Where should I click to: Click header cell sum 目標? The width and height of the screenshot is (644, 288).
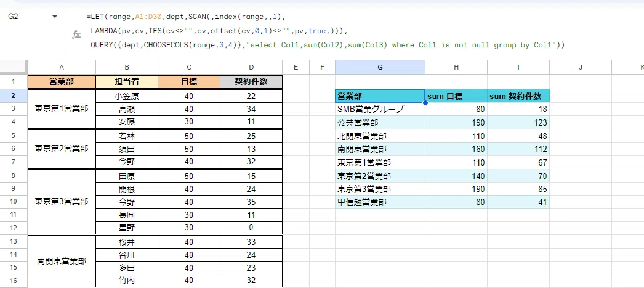(x=456, y=96)
